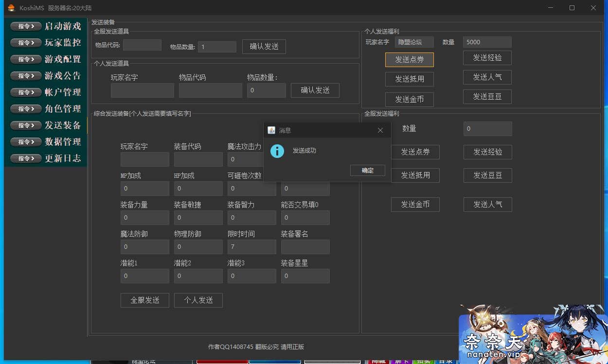Click 发送经验 under 全服发送福利
The height and width of the screenshot is (364, 608).
point(488,152)
